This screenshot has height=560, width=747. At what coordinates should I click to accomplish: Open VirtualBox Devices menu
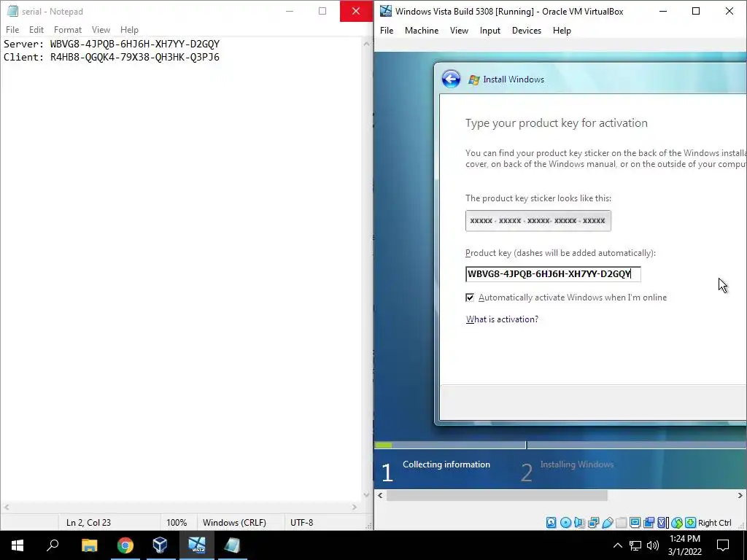tap(527, 31)
